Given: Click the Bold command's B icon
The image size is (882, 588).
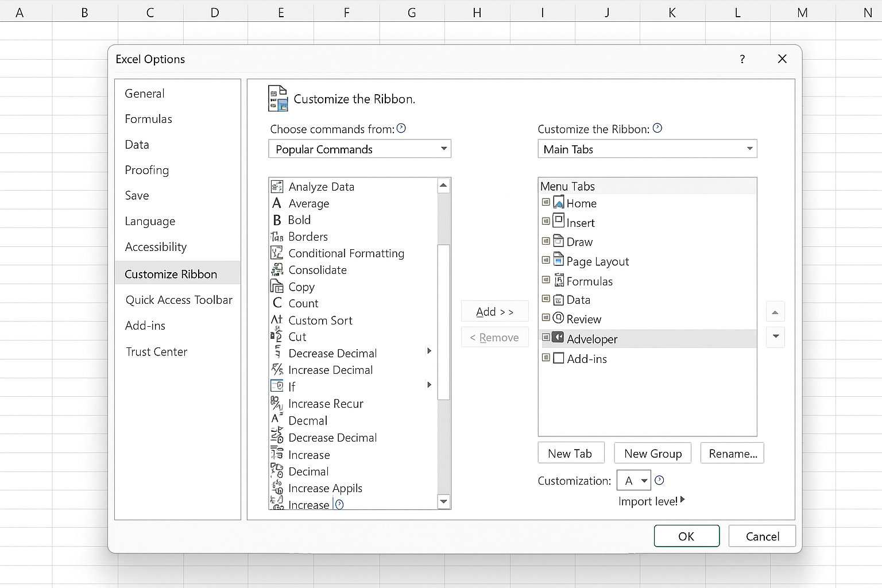Looking at the screenshot, I should [x=277, y=220].
